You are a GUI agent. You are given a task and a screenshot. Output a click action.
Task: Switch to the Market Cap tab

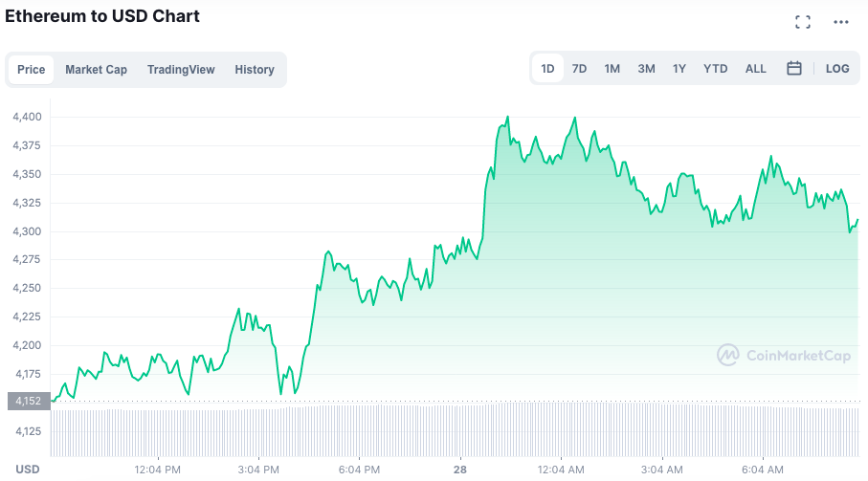pos(97,70)
